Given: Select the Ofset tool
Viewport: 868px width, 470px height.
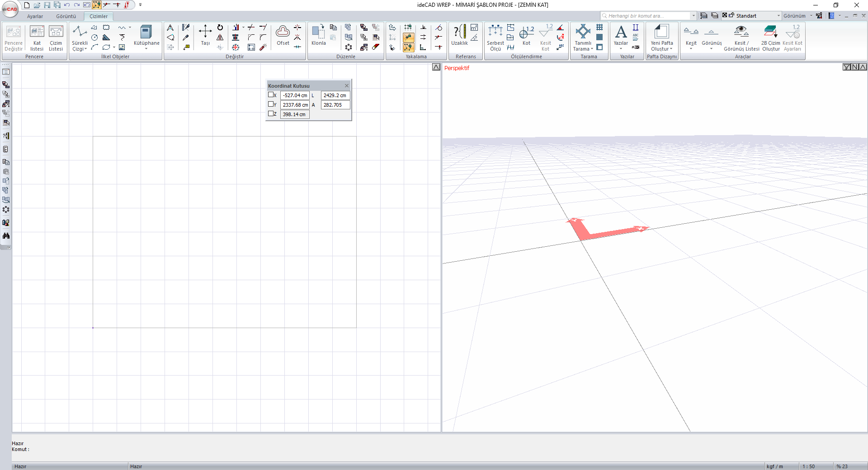Looking at the screenshot, I should [x=283, y=33].
